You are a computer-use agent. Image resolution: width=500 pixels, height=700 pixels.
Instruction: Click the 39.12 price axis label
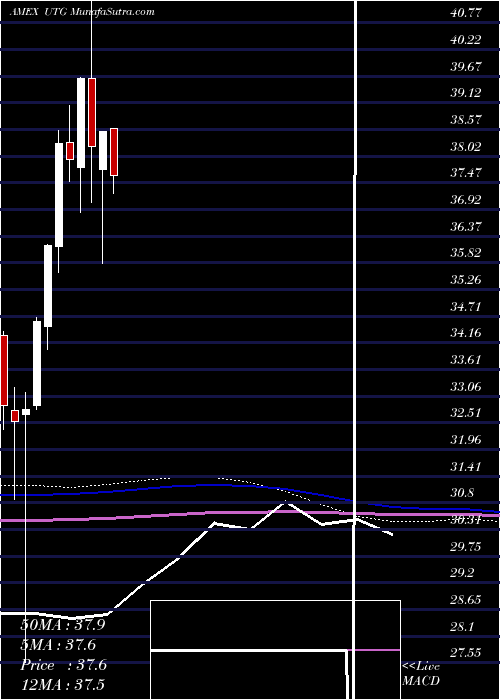click(x=466, y=93)
